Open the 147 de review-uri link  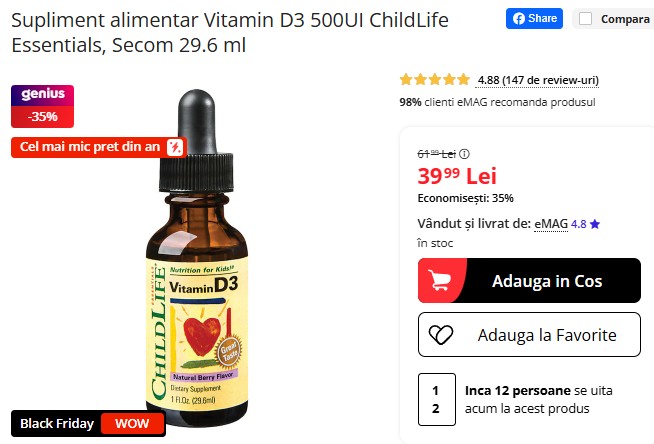coord(538,80)
